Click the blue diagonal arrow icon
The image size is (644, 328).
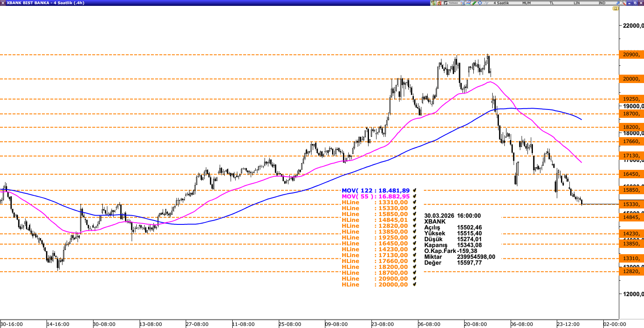tap(618, 3)
